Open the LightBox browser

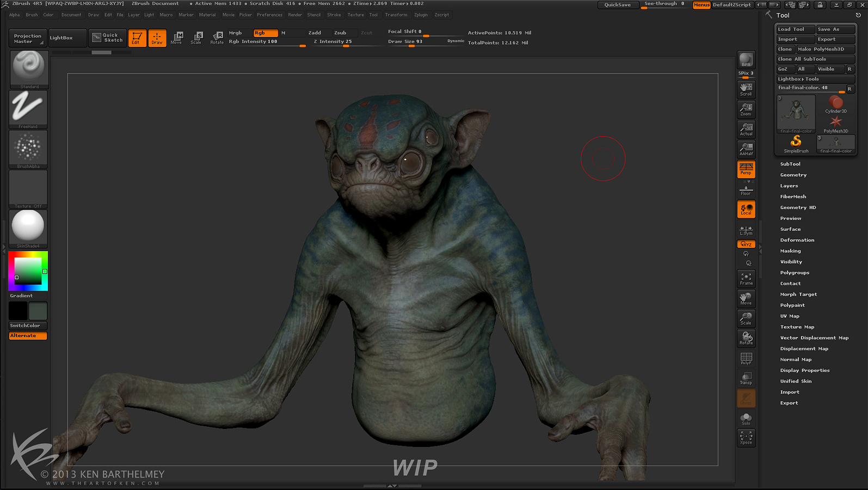(x=67, y=38)
